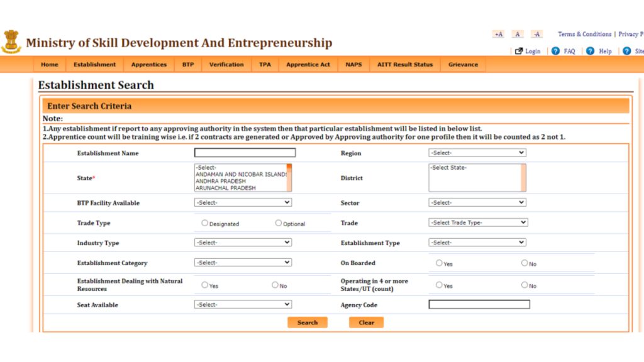
Task: Open the NAPS menu
Action: point(353,65)
